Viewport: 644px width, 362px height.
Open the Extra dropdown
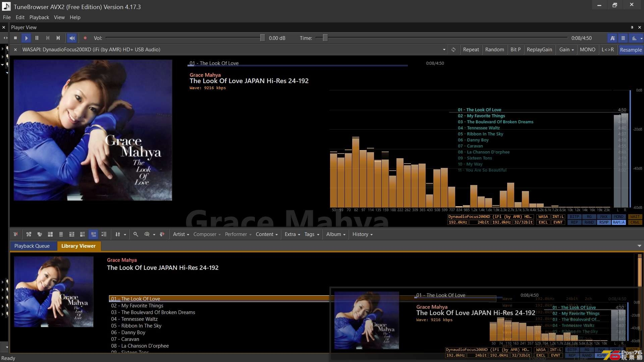click(292, 234)
